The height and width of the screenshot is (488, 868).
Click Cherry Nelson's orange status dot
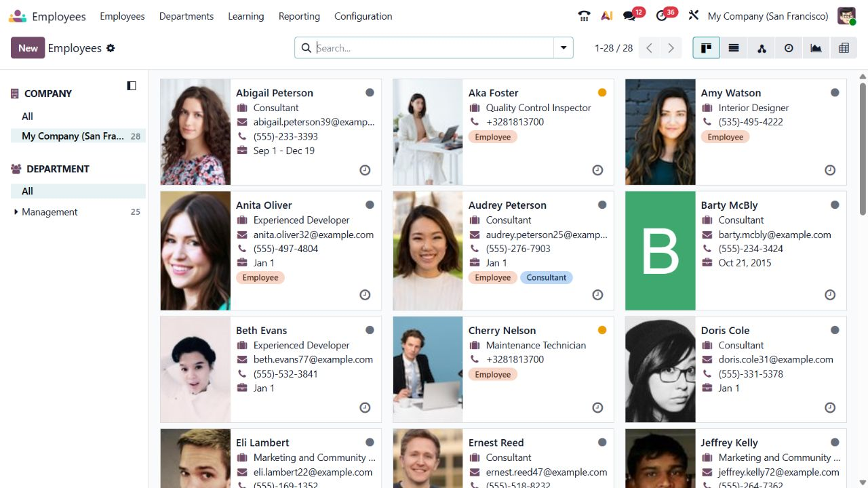tap(602, 330)
